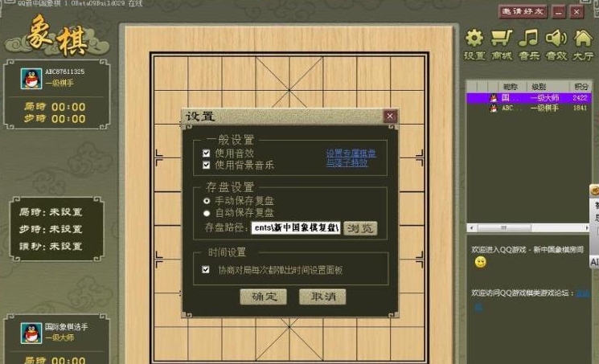599x364 pixels.
Task: Open the 设置专属棋盘与落子特效 link
Action: [x=351, y=158]
